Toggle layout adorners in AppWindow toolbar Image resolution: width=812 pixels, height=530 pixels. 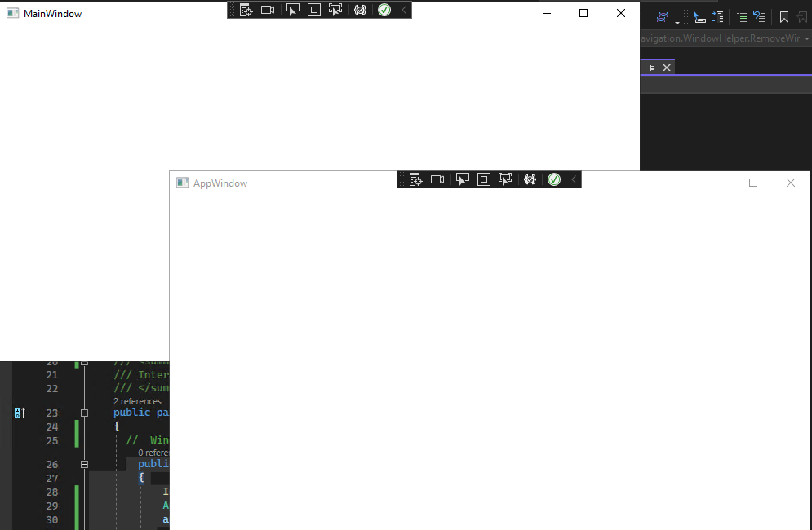pyautogui.click(x=484, y=179)
